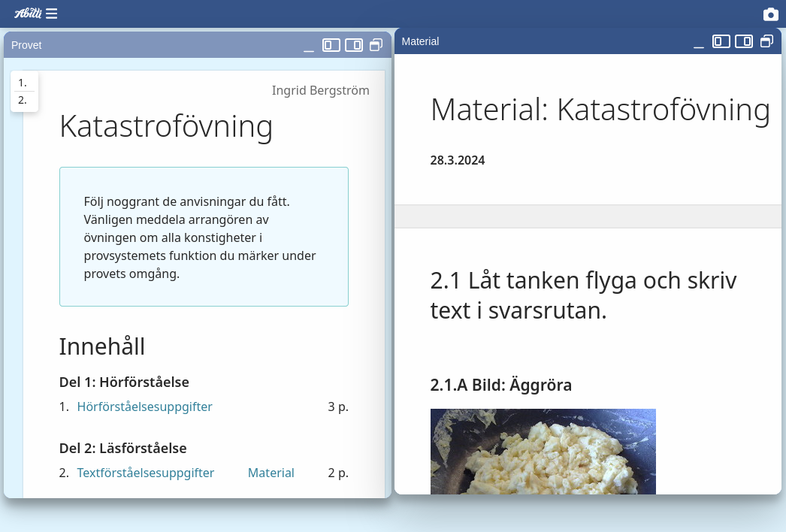Snap the Material window to the left half
The image size is (786, 532).
(721, 41)
